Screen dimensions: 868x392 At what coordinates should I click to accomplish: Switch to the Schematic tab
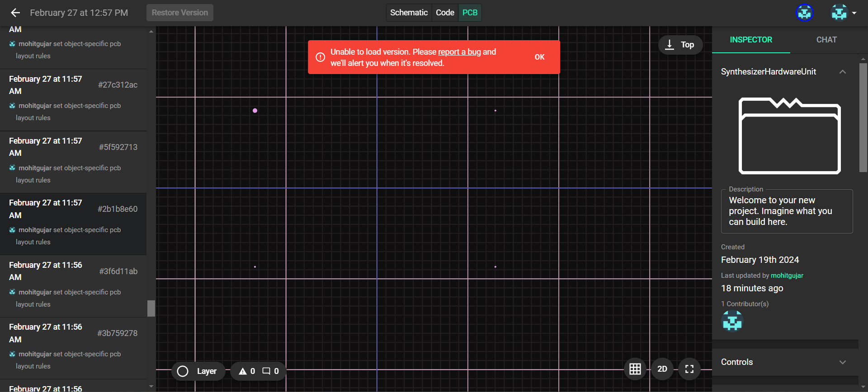(x=409, y=13)
